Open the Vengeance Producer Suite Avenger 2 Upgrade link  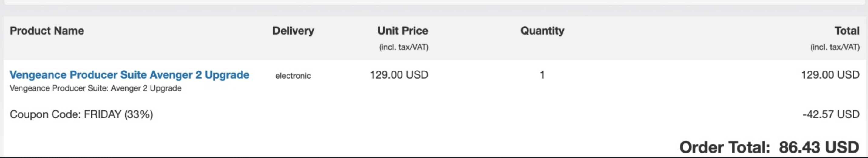click(129, 75)
